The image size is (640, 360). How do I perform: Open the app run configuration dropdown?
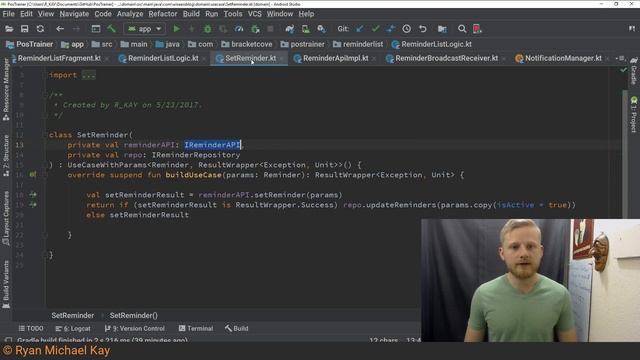[x=144, y=29]
